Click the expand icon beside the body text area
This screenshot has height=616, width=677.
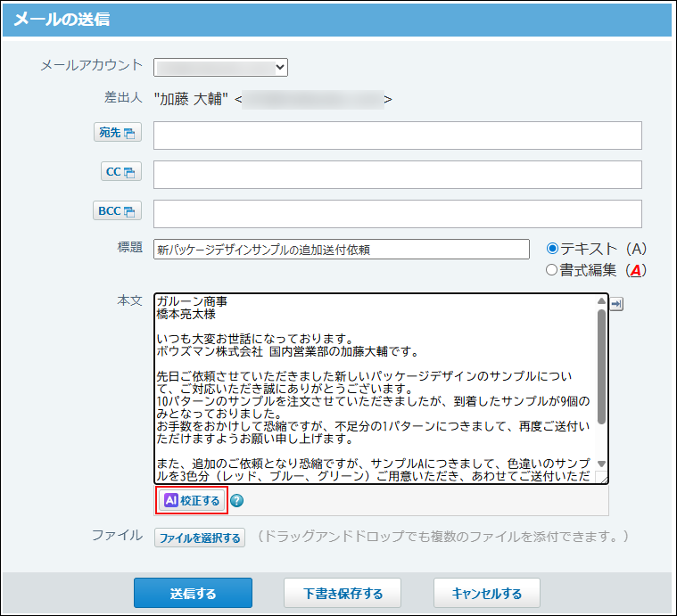[x=617, y=304]
